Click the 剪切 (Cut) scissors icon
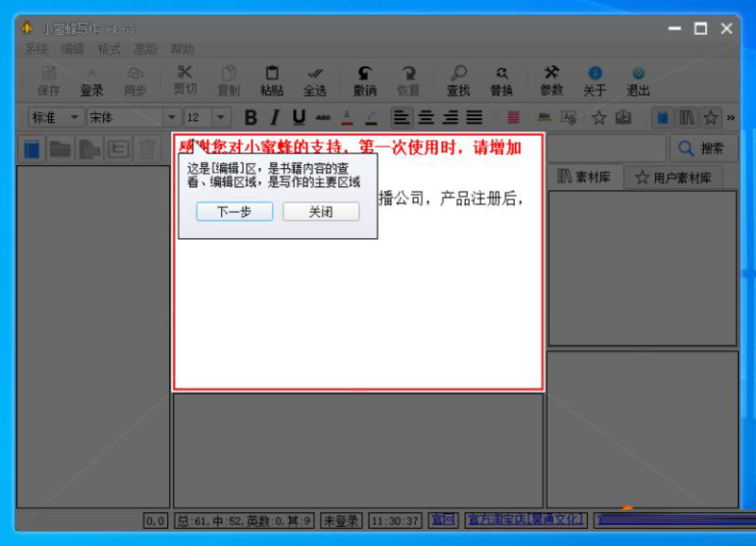756x546 pixels. point(184,81)
